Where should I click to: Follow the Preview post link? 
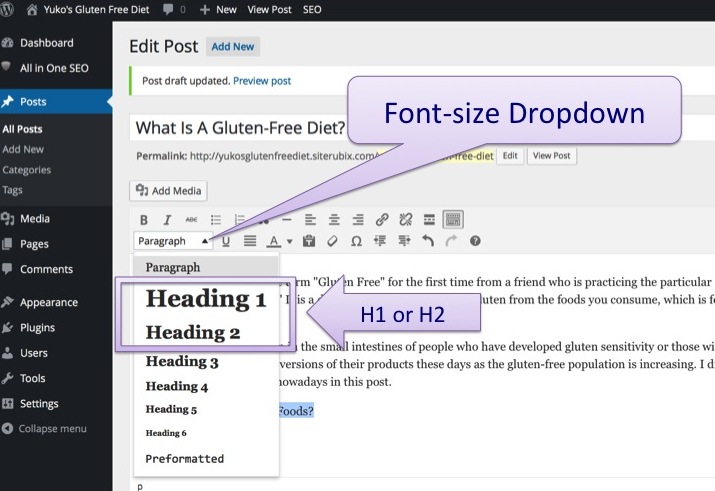click(x=262, y=81)
